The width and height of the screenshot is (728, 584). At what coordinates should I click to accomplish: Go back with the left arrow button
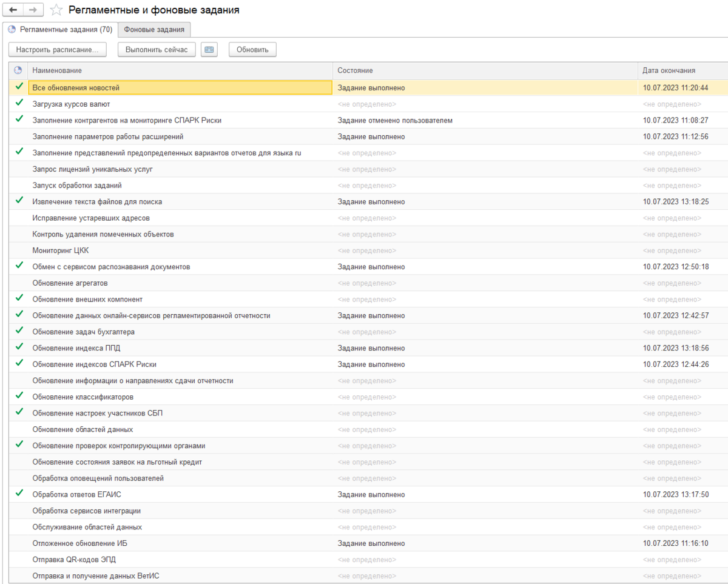(13, 10)
